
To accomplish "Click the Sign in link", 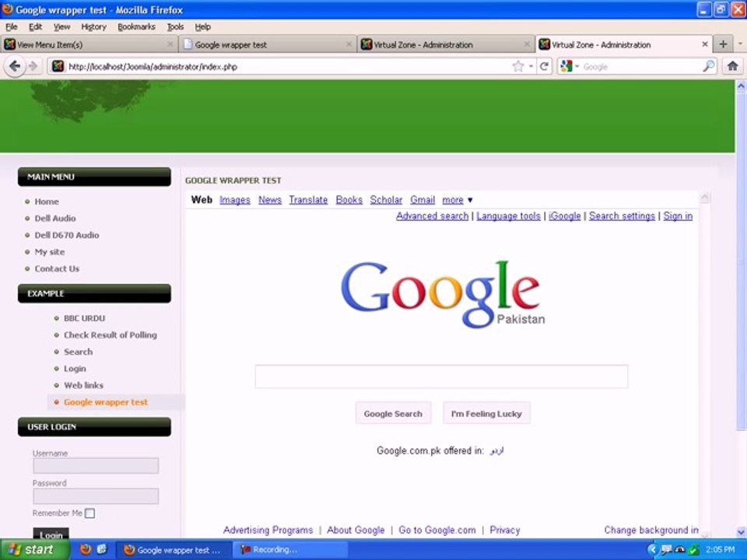I will click(x=678, y=215).
